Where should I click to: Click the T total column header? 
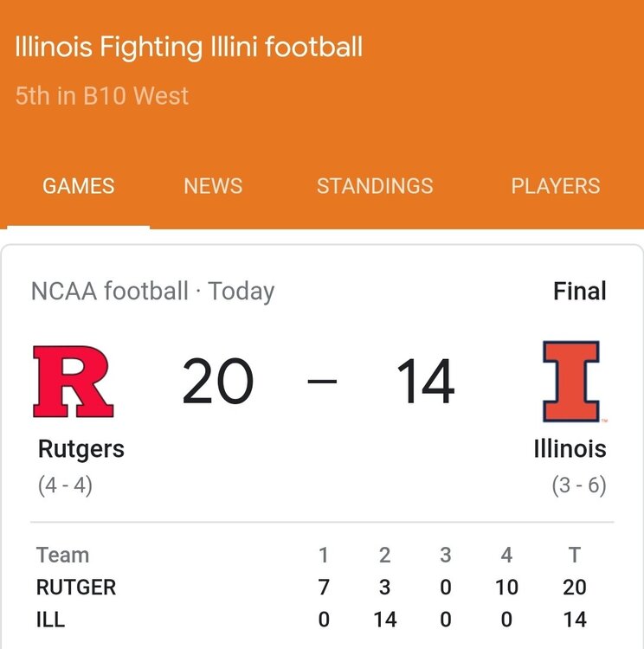click(574, 556)
